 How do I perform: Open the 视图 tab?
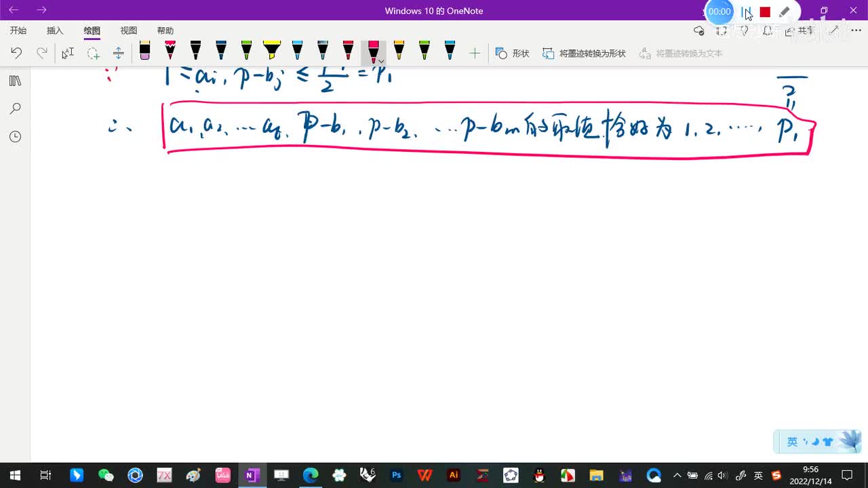point(129,30)
